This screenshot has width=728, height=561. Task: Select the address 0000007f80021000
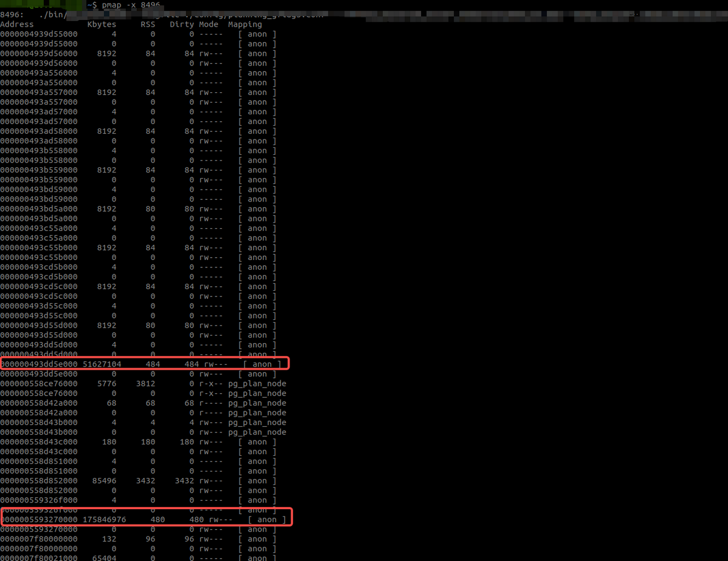39,558
